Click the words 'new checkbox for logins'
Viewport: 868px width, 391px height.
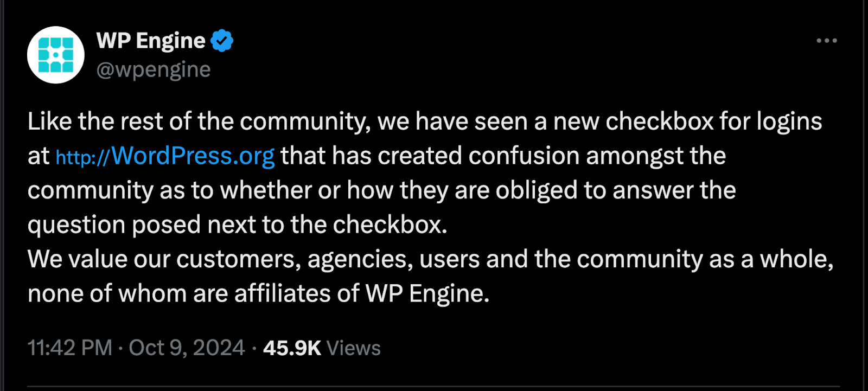(x=688, y=121)
